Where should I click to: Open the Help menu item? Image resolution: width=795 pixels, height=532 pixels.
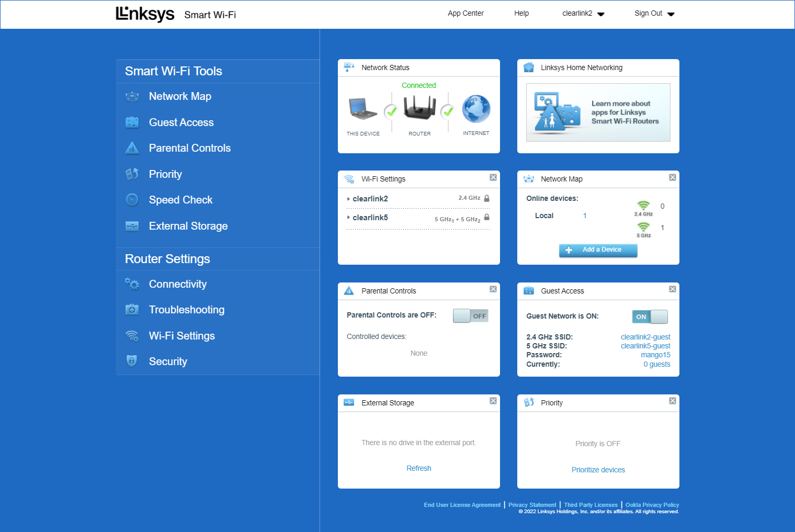click(x=521, y=13)
